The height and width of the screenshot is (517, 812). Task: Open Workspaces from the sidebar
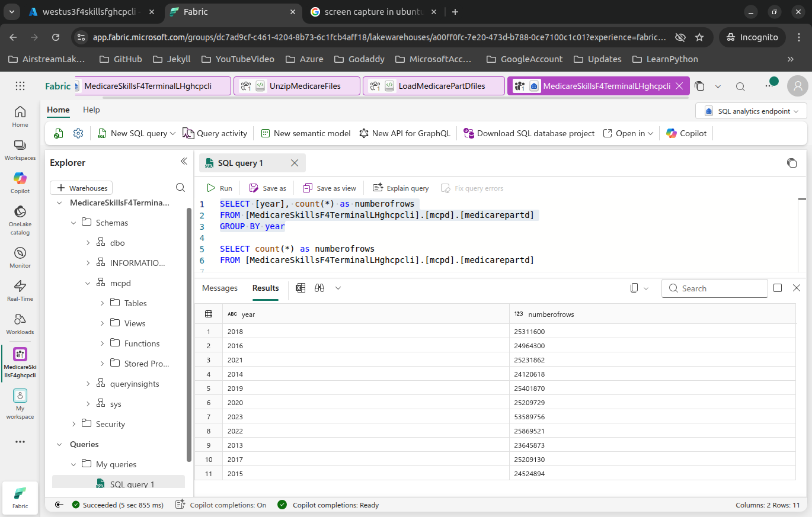click(20, 149)
